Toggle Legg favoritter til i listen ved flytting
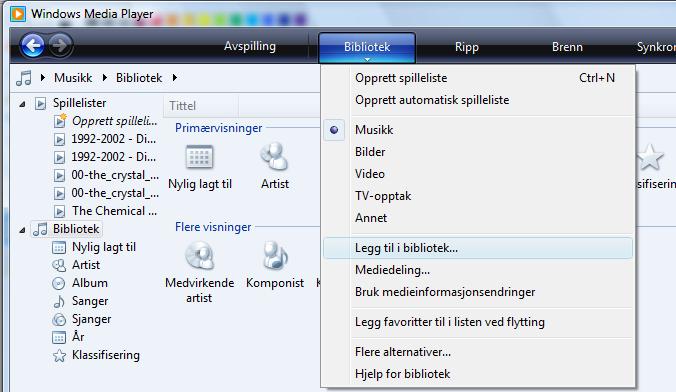The height and width of the screenshot is (392, 676). [478, 322]
